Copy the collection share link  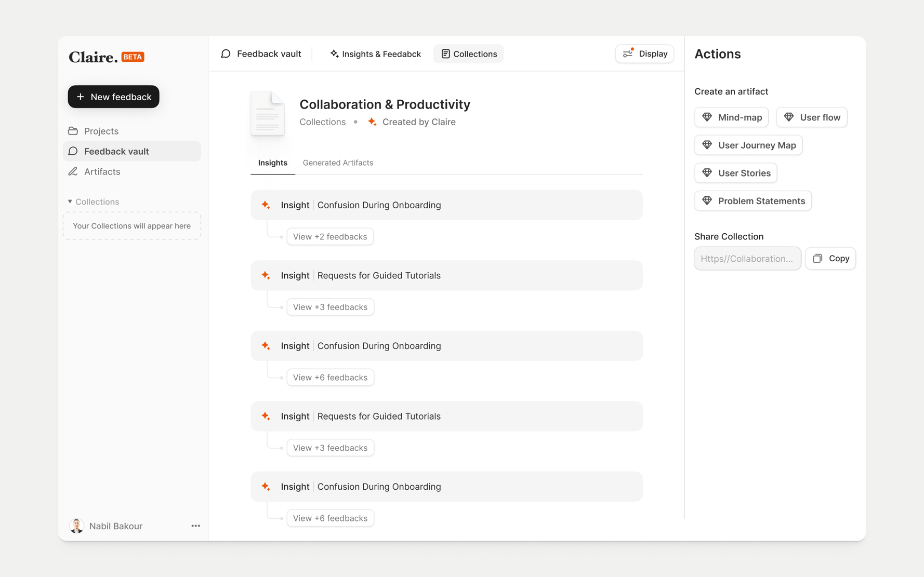point(830,259)
